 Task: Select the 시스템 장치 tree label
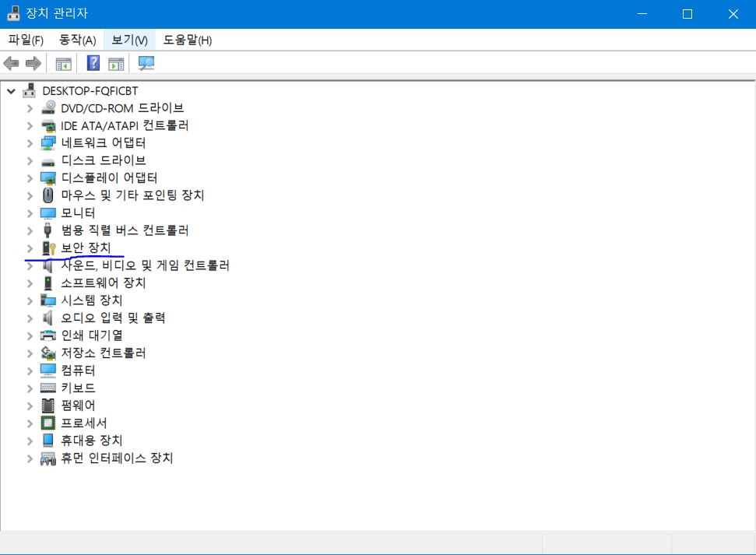pos(92,300)
